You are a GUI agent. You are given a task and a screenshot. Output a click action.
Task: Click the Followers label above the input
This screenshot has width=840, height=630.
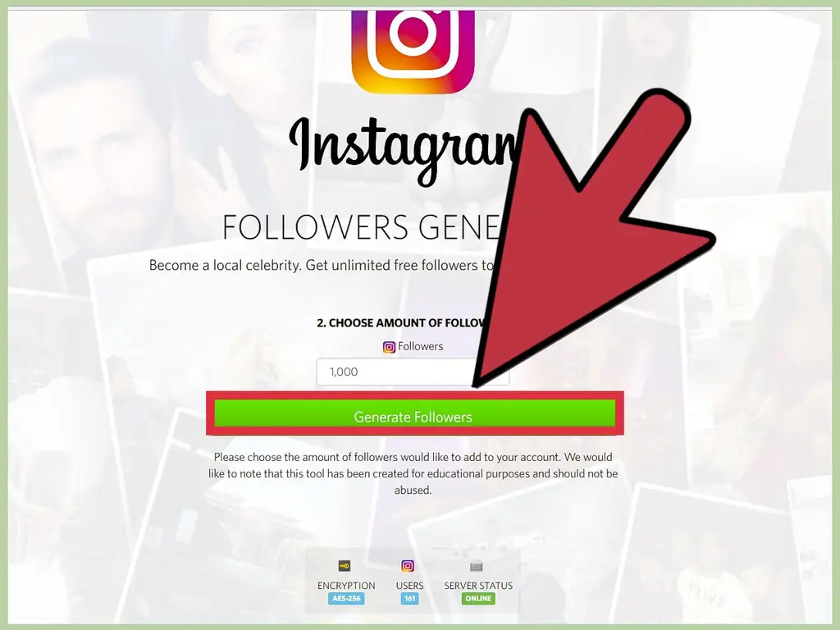(x=421, y=346)
